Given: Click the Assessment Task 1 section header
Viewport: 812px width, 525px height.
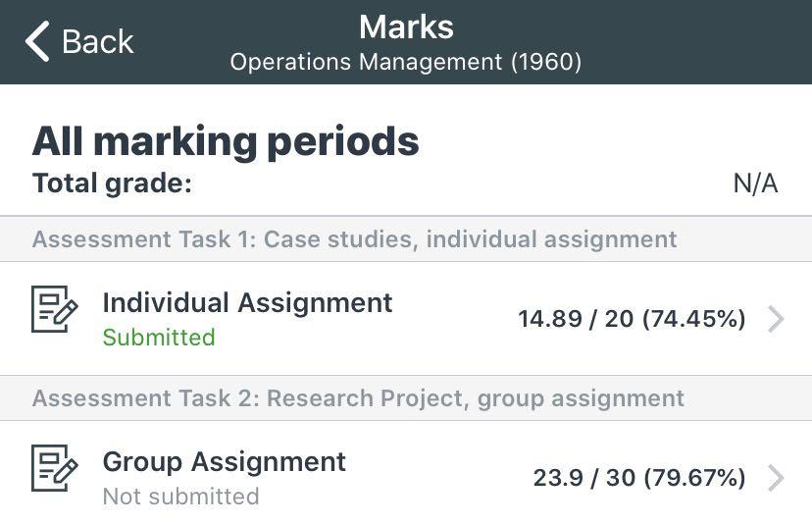Looking at the screenshot, I should click(x=354, y=239).
